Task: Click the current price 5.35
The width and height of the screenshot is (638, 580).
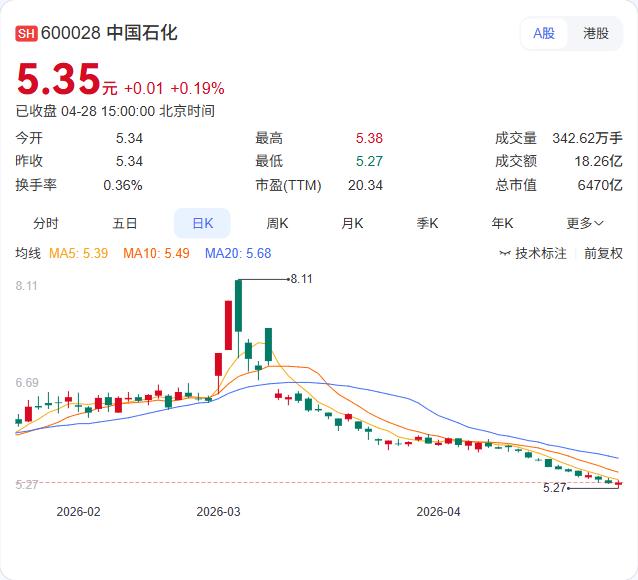Action: (59, 79)
